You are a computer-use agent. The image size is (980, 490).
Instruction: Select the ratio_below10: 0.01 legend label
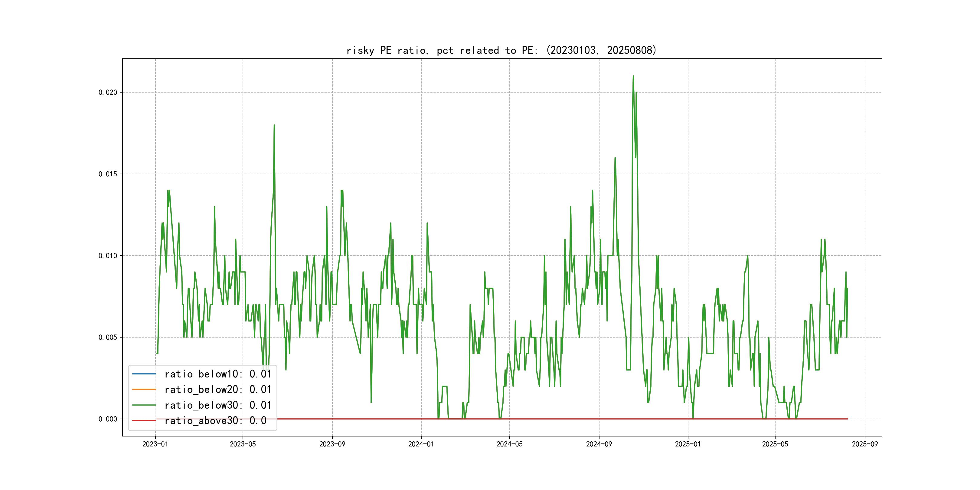click(x=217, y=374)
